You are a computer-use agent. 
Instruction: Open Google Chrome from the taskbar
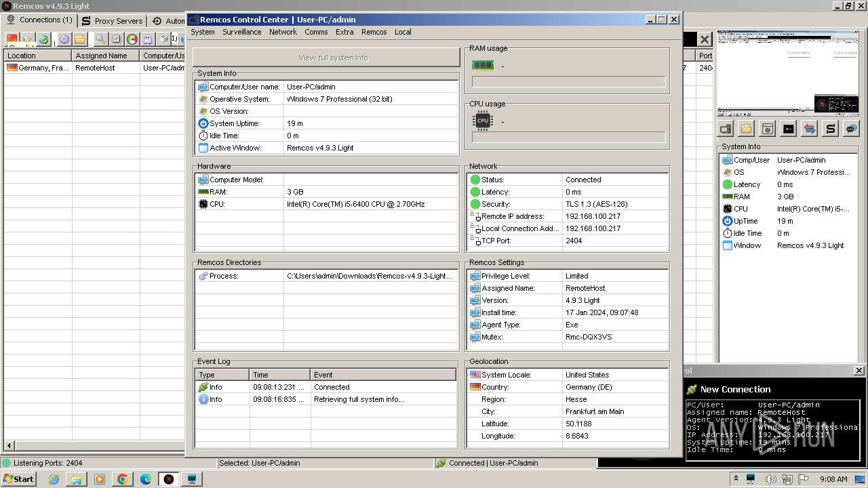point(123,479)
